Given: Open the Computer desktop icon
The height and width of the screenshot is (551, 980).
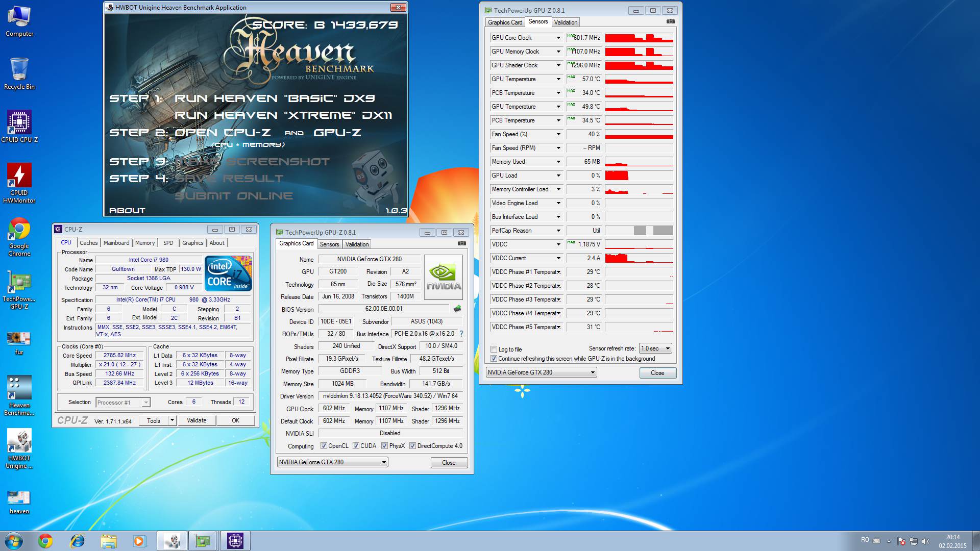Looking at the screenshot, I should [19, 21].
